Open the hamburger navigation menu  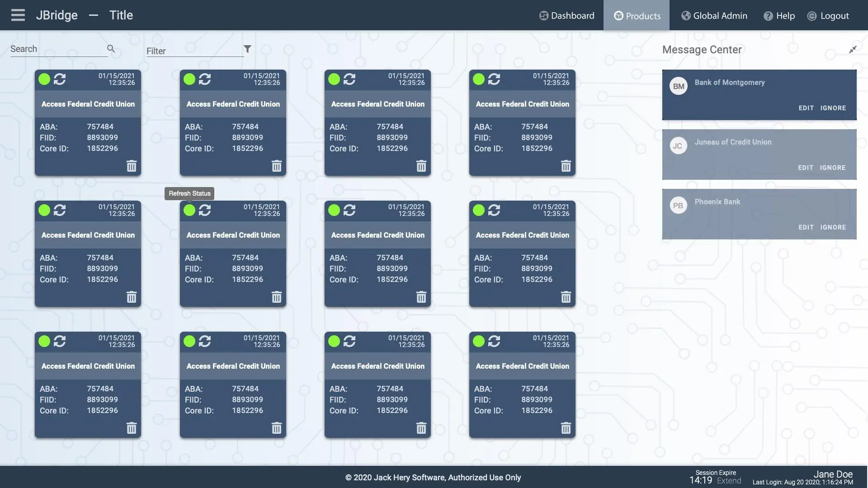18,15
